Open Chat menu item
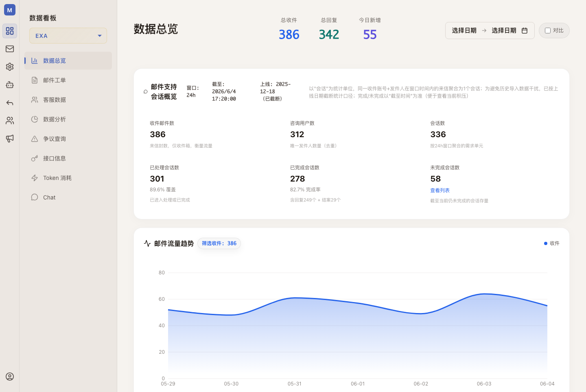 click(68, 197)
